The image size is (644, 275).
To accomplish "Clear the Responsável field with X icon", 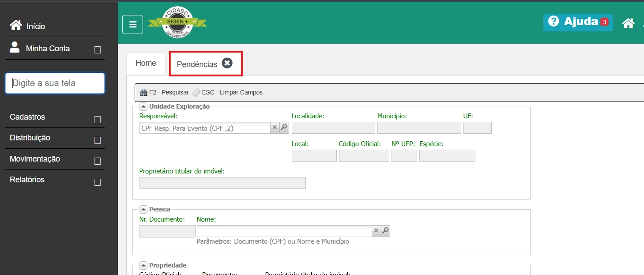I will pos(275,128).
